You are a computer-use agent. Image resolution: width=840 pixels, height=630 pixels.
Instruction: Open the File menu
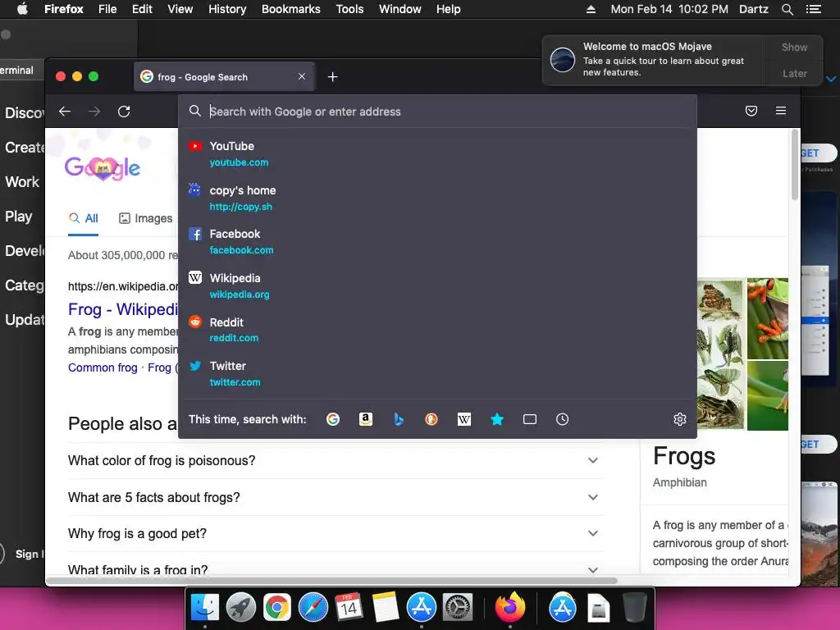coord(107,9)
